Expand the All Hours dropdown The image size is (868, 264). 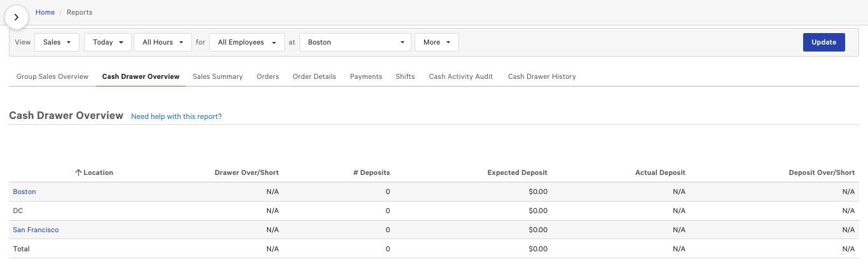[x=163, y=42]
